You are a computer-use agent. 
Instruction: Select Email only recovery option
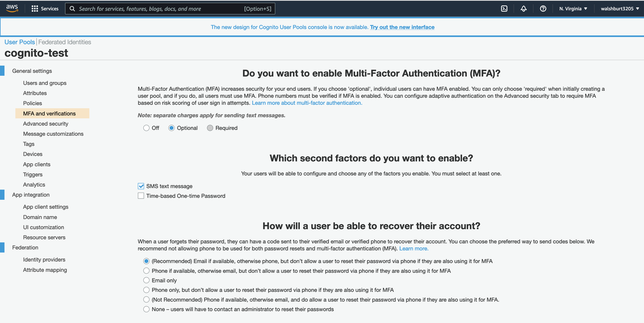click(146, 280)
